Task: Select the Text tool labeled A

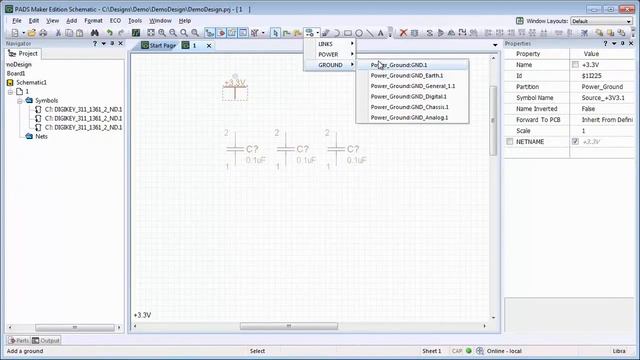Action: pos(380,33)
